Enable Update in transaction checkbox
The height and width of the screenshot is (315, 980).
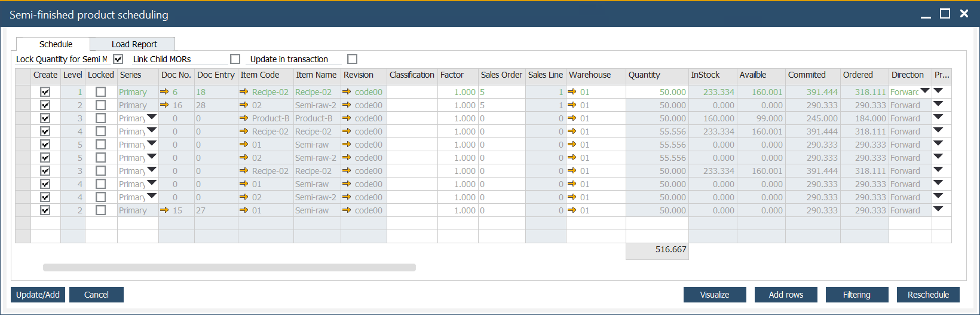click(353, 59)
